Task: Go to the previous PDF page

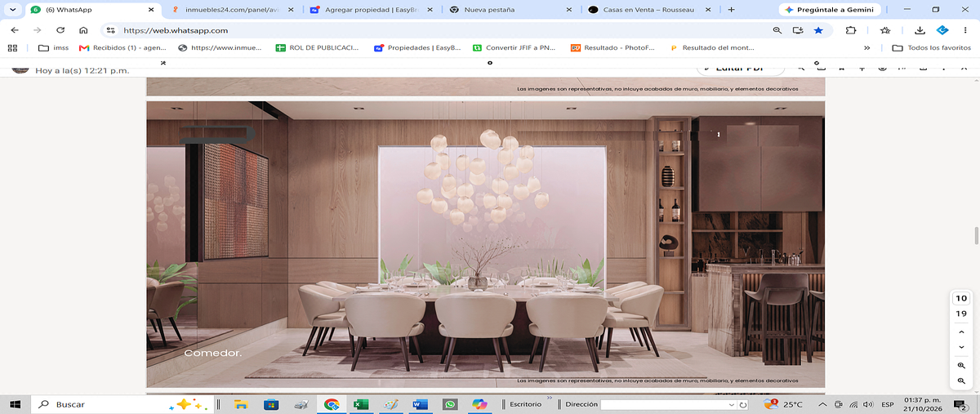Action: 961,332
